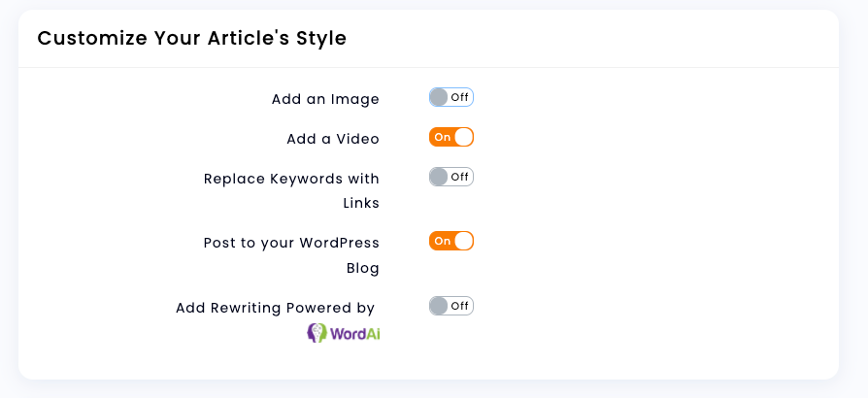Viewport: 868px width, 398px height.
Task: Click the WordAI purple brain logo icon
Action: coord(317,333)
